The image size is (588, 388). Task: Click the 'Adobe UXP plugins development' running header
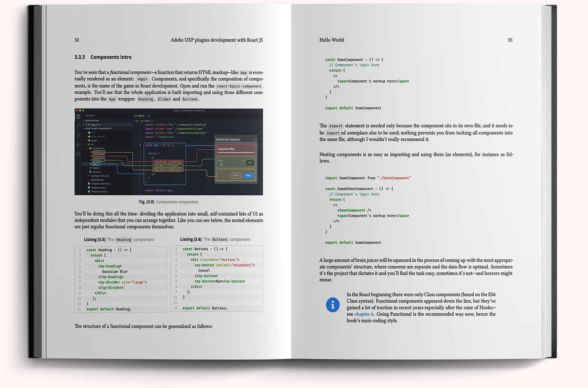(217, 40)
